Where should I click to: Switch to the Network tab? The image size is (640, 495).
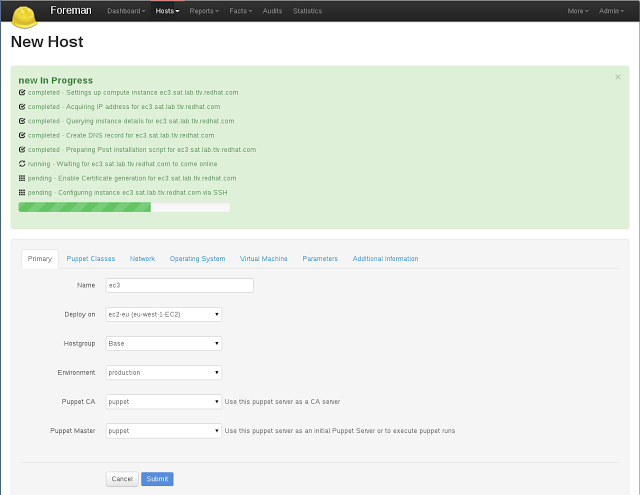(x=142, y=259)
